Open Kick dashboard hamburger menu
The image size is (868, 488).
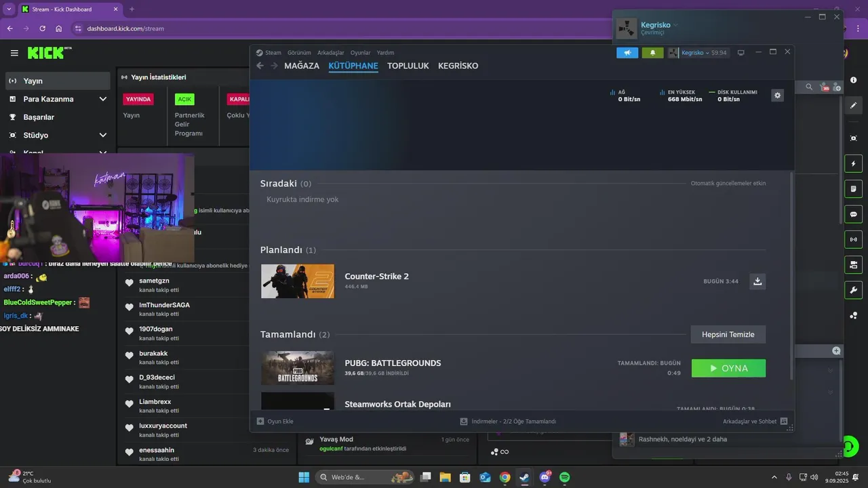click(14, 53)
